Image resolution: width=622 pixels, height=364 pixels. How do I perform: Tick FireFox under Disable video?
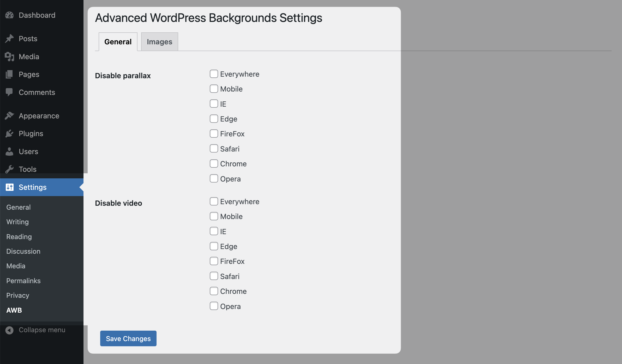pyautogui.click(x=214, y=261)
